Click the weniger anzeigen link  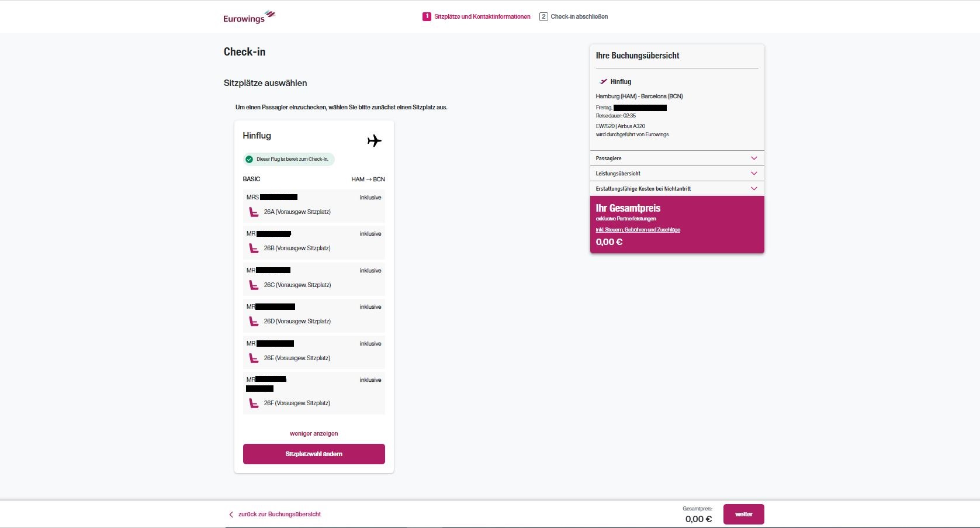click(x=314, y=434)
